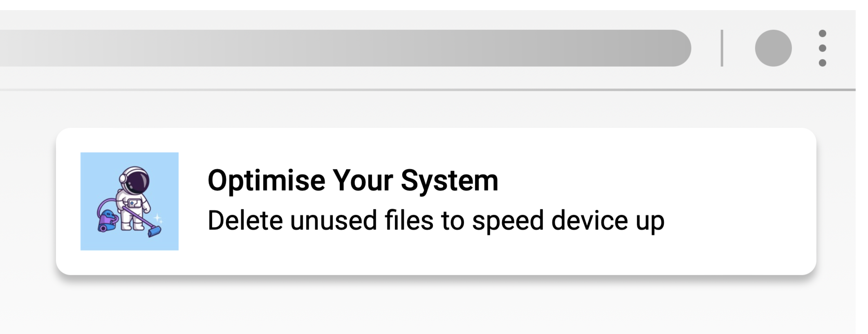Open the three-dot overflow menu
The height and width of the screenshot is (334, 868).
pos(822,48)
